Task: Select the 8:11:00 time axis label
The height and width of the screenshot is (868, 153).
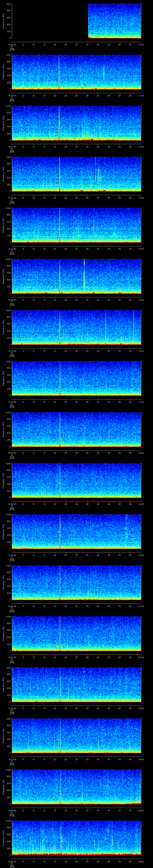Action: coord(12,147)
